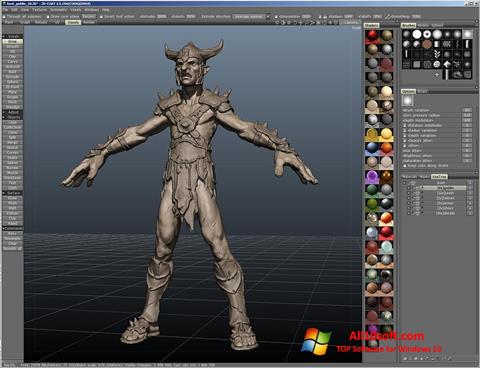The image size is (480, 368).
Task: Click the Clear command button
Action: tap(13, 243)
